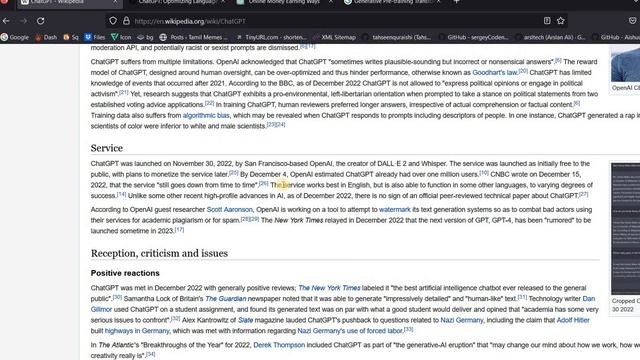The width and height of the screenshot is (640, 360).
Task: Open the bg bookmark
Action: 145,37
